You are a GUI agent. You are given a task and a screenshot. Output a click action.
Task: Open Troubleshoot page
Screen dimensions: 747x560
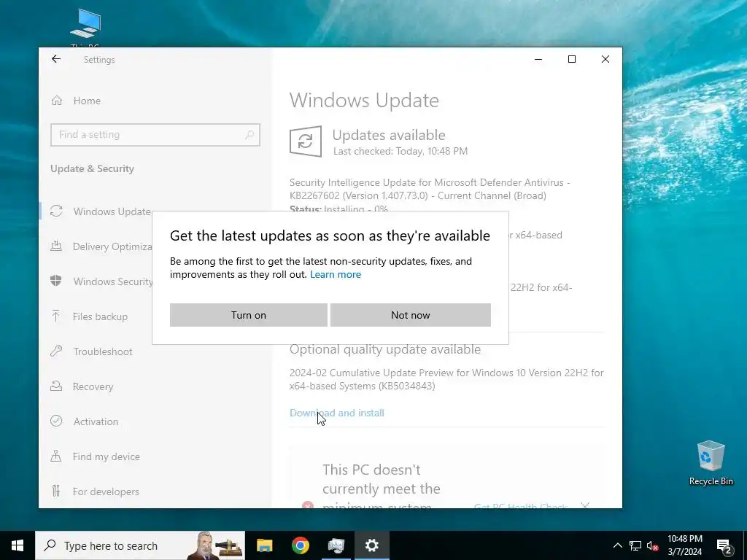coord(103,351)
